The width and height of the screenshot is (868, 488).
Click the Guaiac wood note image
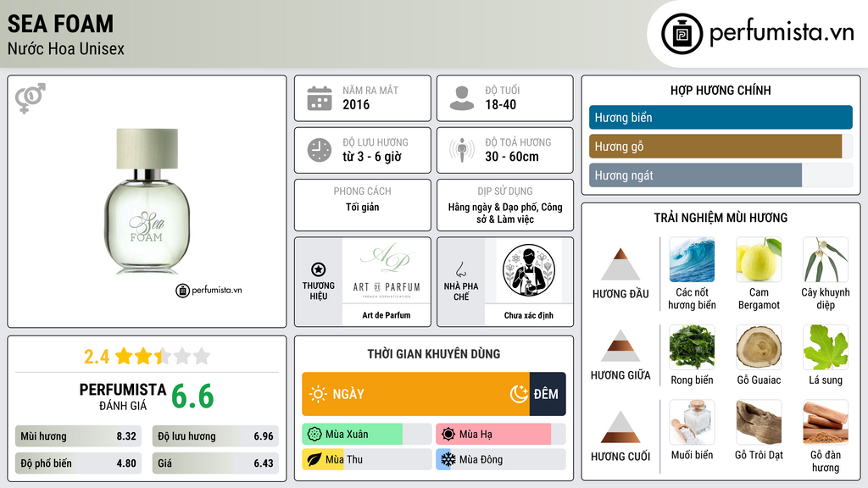[x=759, y=347]
